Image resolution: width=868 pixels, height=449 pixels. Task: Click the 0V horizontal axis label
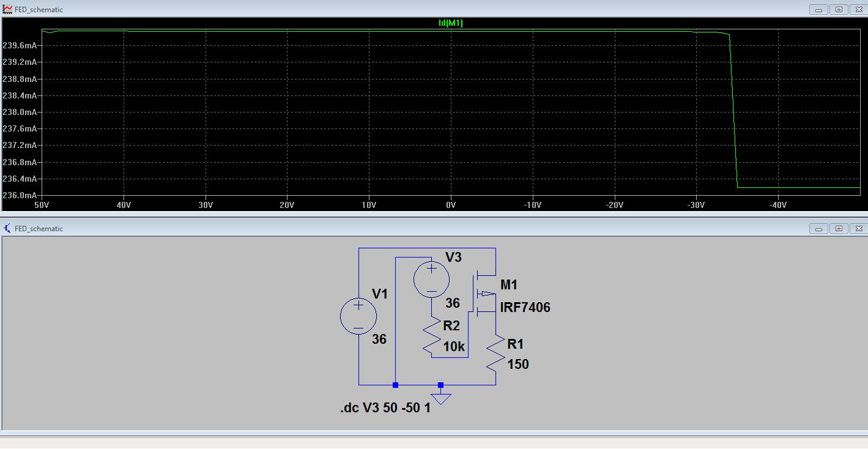[x=451, y=205]
